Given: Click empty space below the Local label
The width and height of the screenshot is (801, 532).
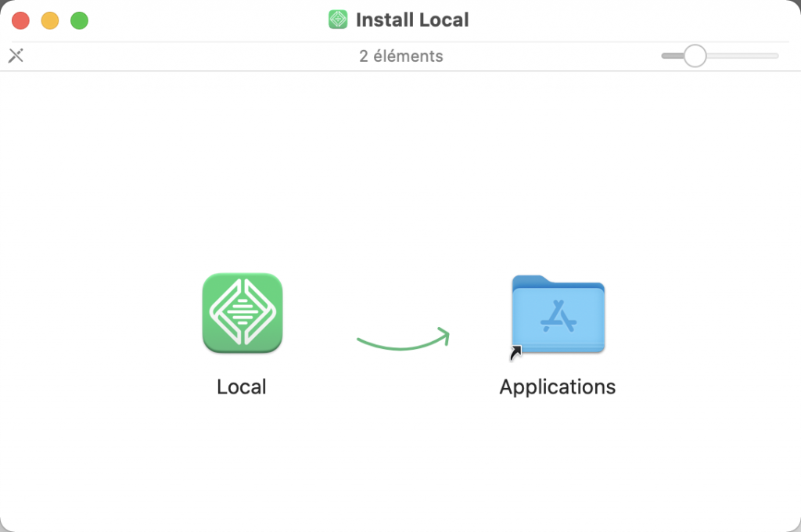Looking at the screenshot, I should point(242,462).
